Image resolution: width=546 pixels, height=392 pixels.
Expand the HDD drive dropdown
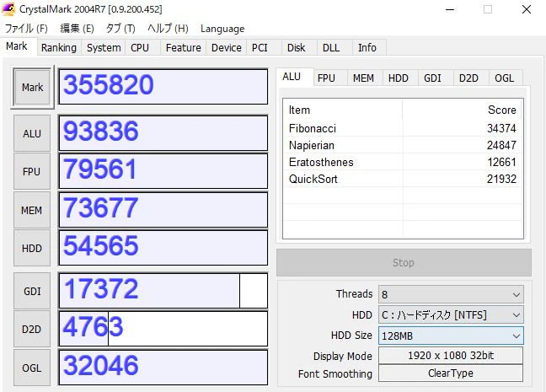(451, 315)
